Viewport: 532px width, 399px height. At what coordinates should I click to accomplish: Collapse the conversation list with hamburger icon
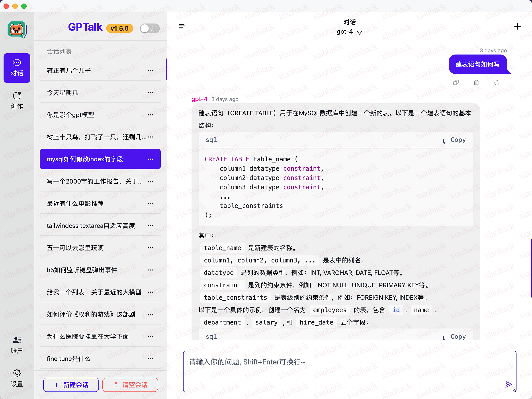tap(182, 26)
